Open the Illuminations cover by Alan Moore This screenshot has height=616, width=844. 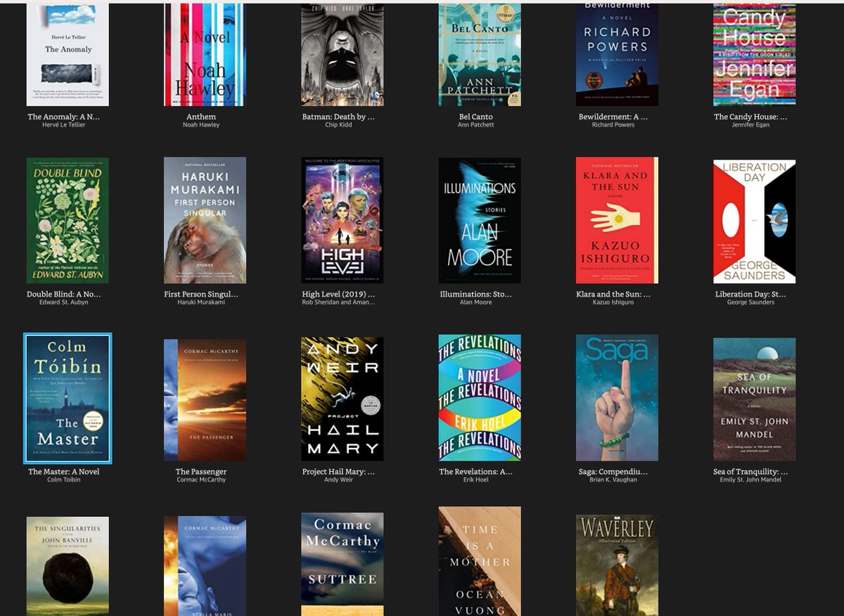click(480, 221)
